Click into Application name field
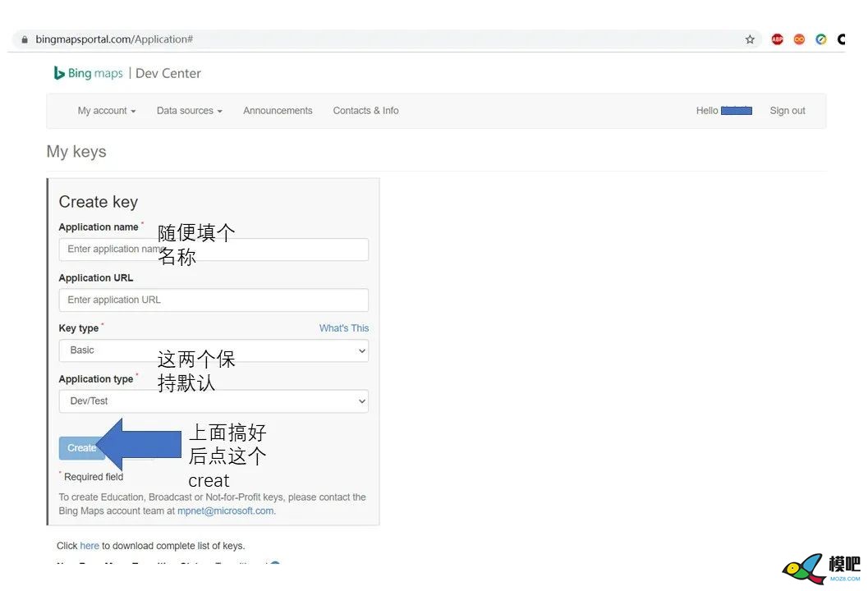Image resolution: width=868 pixels, height=591 pixels. pyautogui.click(x=214, y=250)
